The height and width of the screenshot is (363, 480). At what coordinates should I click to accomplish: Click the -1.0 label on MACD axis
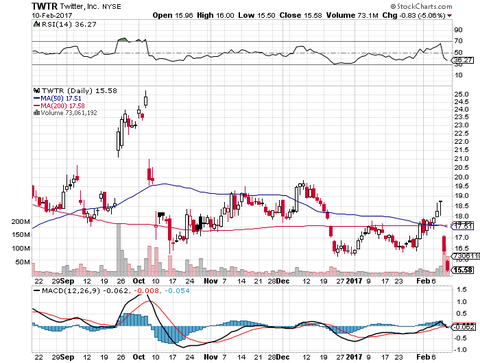[x=461, y=350]
